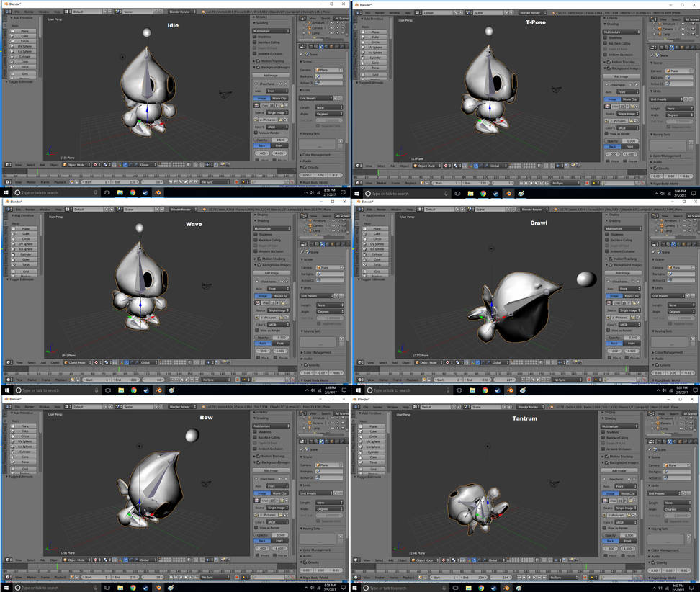Image resolution: width=700 pixels, height=592 pixels.
Task: Click Camera object icon in Idle outliner
Action: (310, 29)
